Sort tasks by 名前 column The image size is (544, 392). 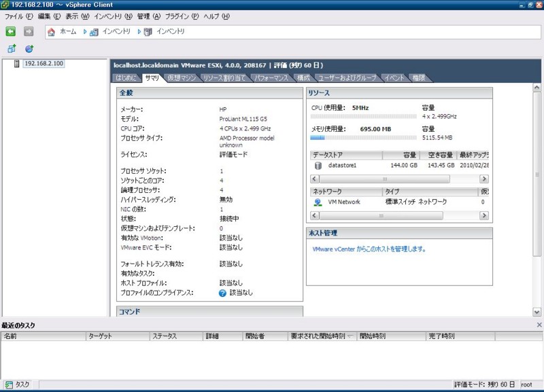coord(44,336)
